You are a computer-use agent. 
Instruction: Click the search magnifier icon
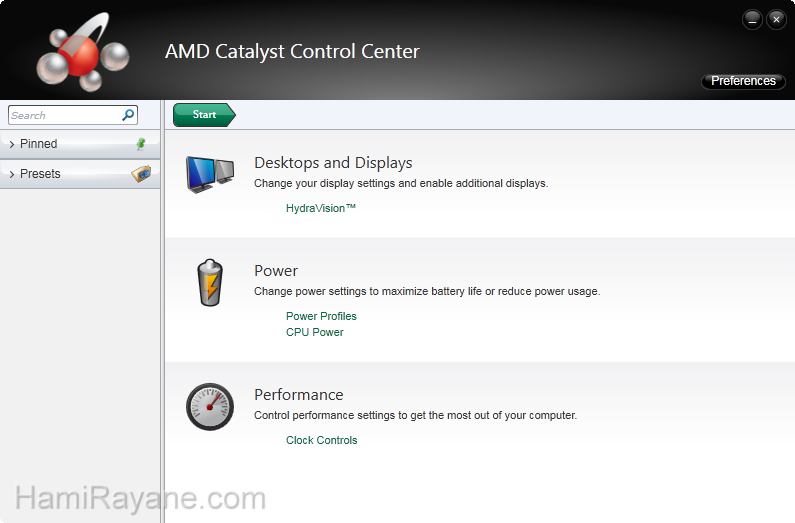[128, 115]
